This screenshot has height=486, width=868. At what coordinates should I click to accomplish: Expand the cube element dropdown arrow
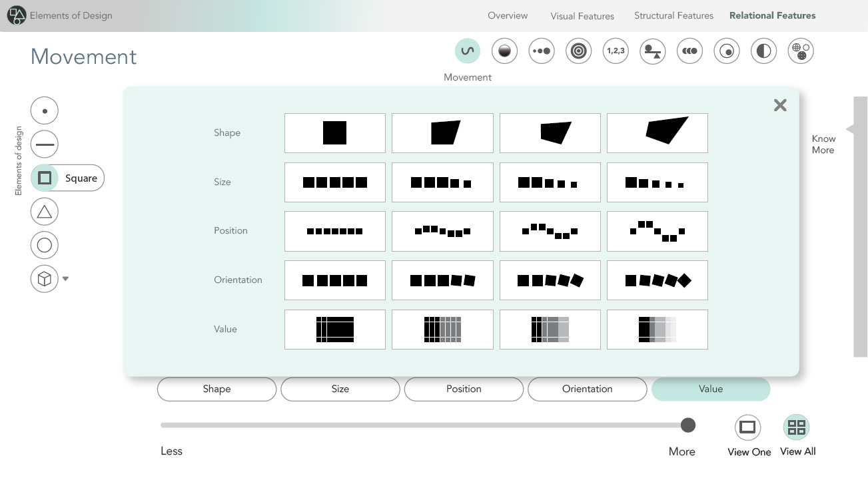click(65, 279)
